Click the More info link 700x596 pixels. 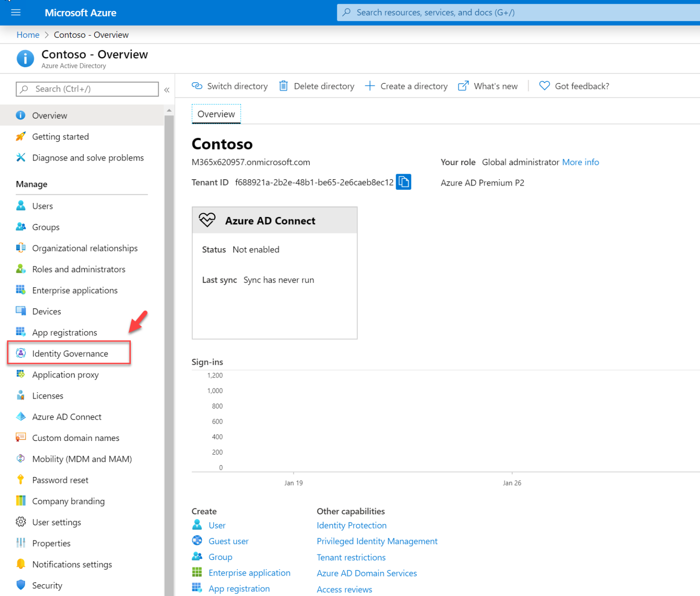pyautogui.click(x=581, y=162)
